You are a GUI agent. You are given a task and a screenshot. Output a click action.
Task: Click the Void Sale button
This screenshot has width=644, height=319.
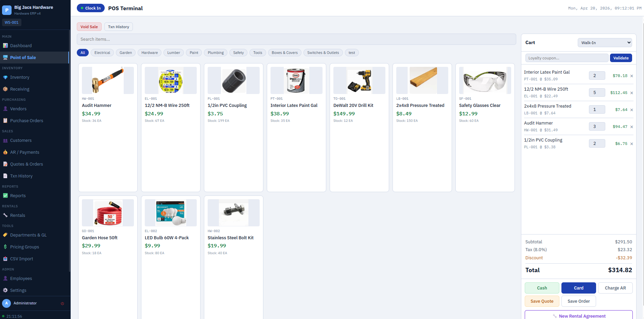pos(89,27)
